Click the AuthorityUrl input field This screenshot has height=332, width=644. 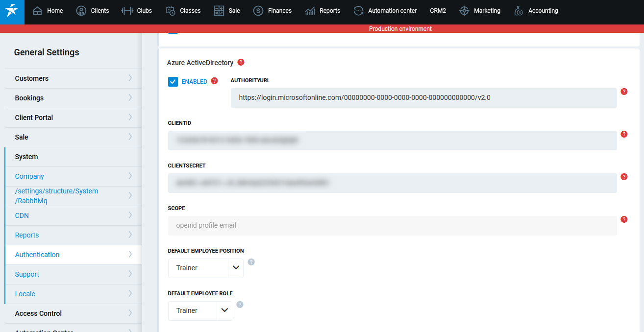[x=423, y=98]
